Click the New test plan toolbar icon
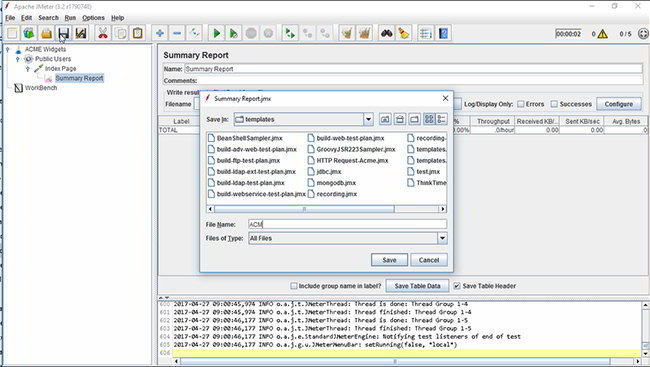Viewport: 650px width, 367px height. (12, 33)
